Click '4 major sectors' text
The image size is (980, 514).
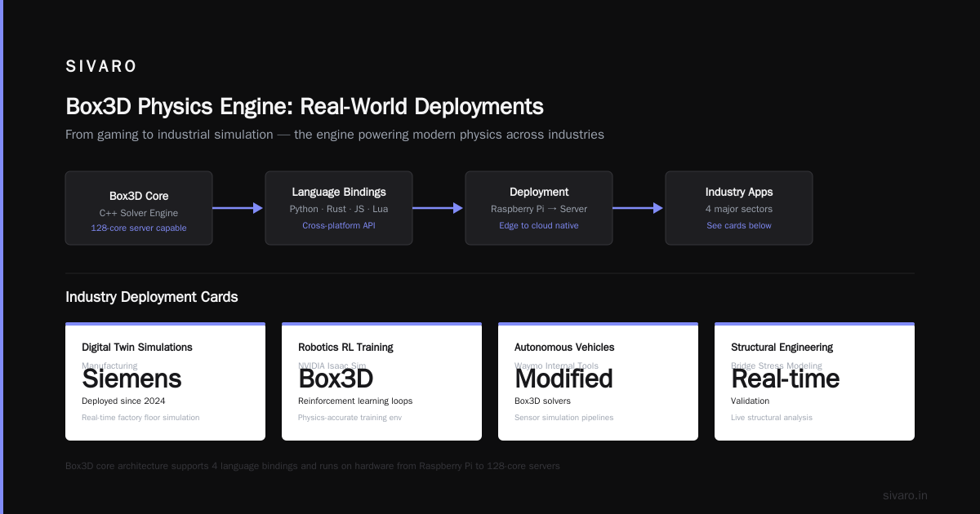(x=739, y=209)
